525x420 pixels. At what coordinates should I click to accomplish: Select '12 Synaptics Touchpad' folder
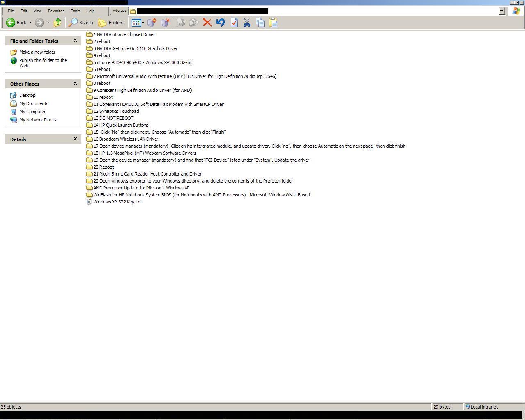(x=112, y=111)
